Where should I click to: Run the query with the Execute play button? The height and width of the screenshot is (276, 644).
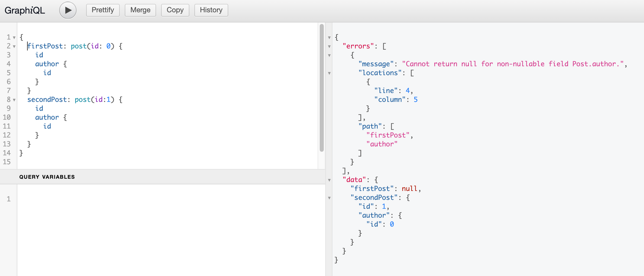pyautogui.click(x=68, y=10)
